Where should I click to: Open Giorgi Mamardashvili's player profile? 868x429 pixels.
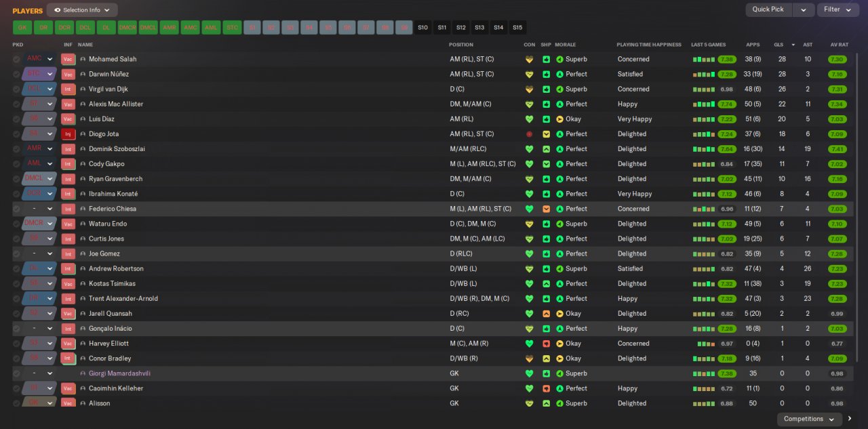point(119,373)
